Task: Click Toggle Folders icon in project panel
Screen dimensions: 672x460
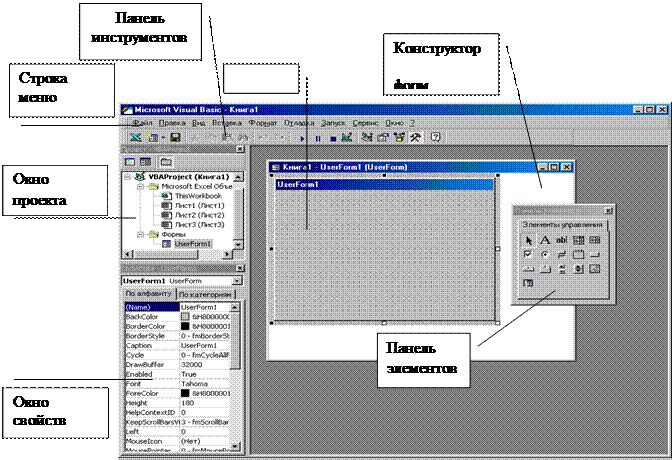Action: [166, 162]
